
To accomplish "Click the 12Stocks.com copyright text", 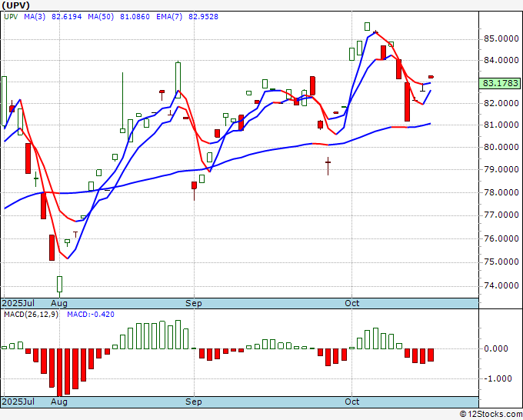I will click(x=491, y=415).
